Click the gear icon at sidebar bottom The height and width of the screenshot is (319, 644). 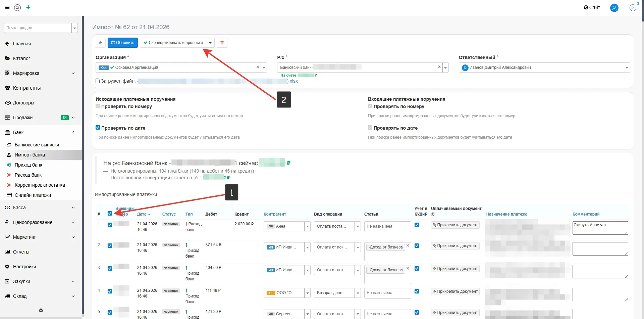41,310
